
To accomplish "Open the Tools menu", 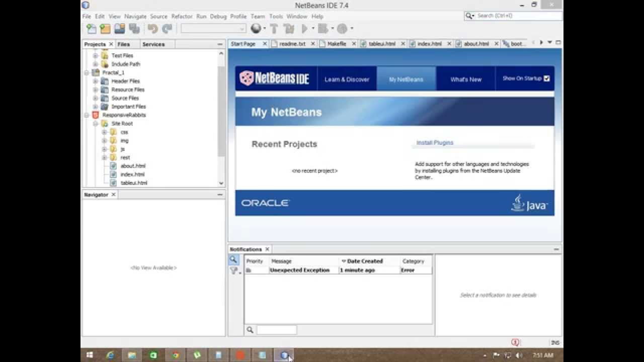I will 276,16.
